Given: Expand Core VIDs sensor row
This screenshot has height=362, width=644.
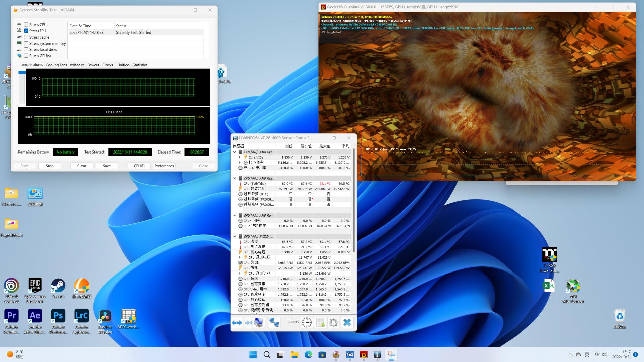Looking at the screenshot, I should point(239,157).
